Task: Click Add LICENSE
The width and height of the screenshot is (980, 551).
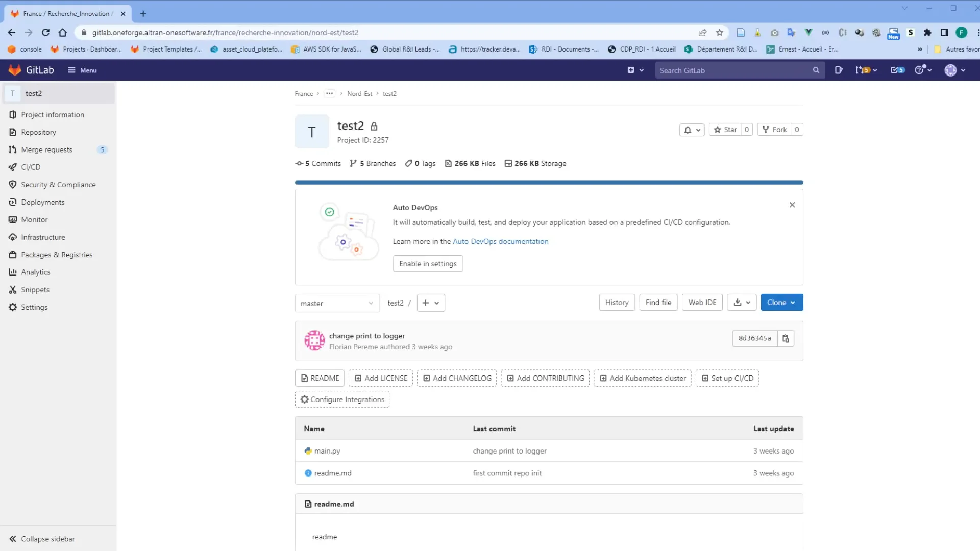Action: 381,379
